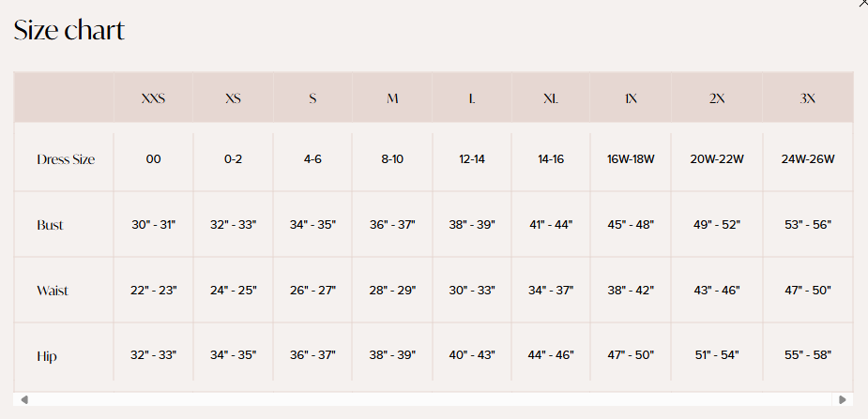This screenshot has width=868, height=419.
Task: Select the 0-2 dress size cell
Action: (x=233, y=159)
